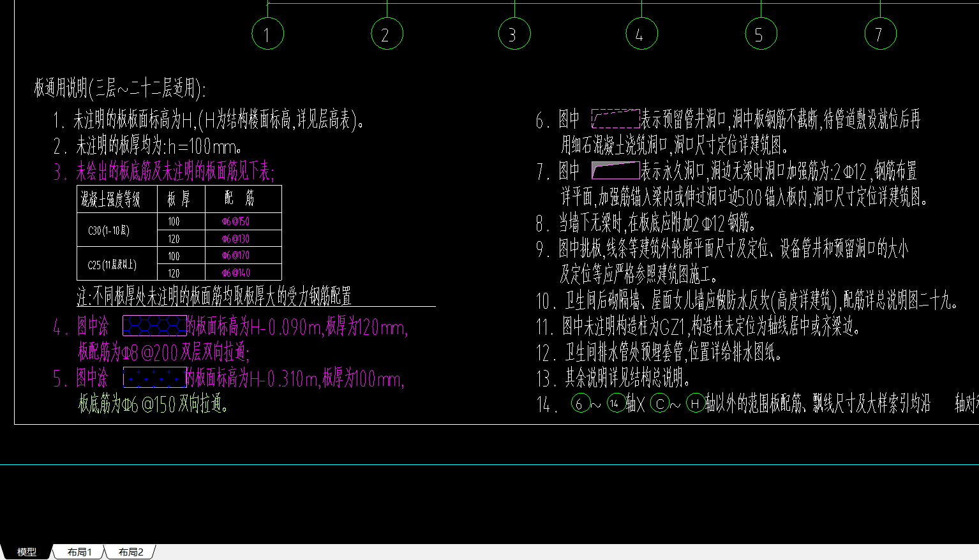Select note 8 text 当墙下无梁时
The image size is (979, 560).
657,223
